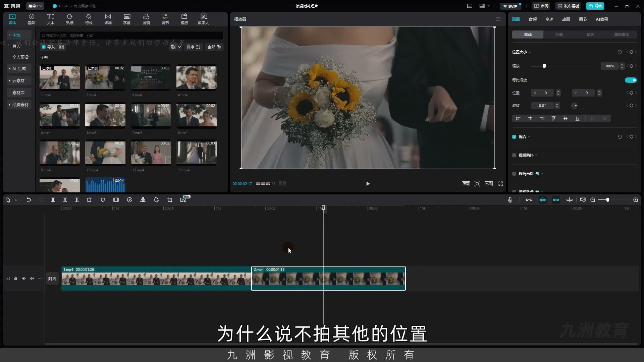Hide the video track with the eye icon
644x362 pixels.
point(24,279)
